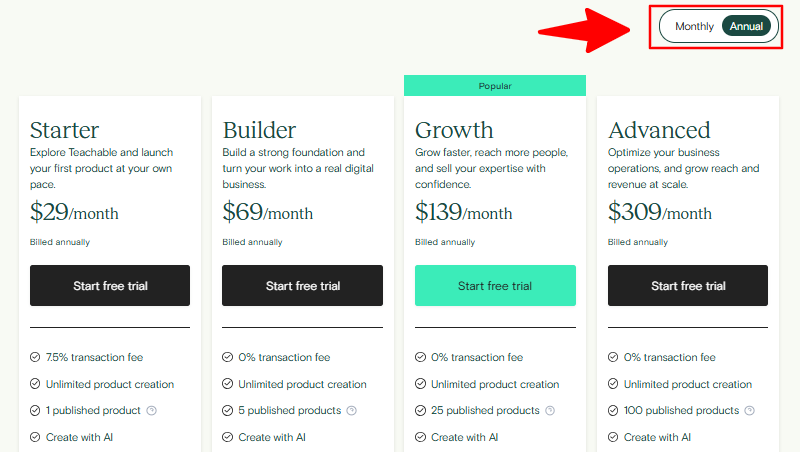Start free trial for Starter plan
The image size is (800, 452).
(x=110, y=286)
